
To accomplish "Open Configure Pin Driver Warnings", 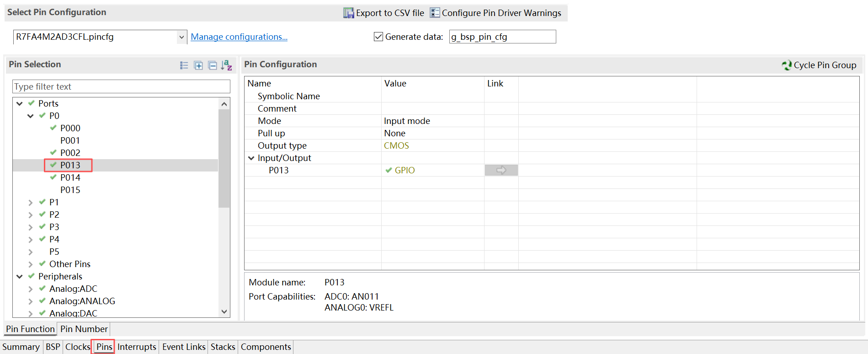I will coord(495,13).
